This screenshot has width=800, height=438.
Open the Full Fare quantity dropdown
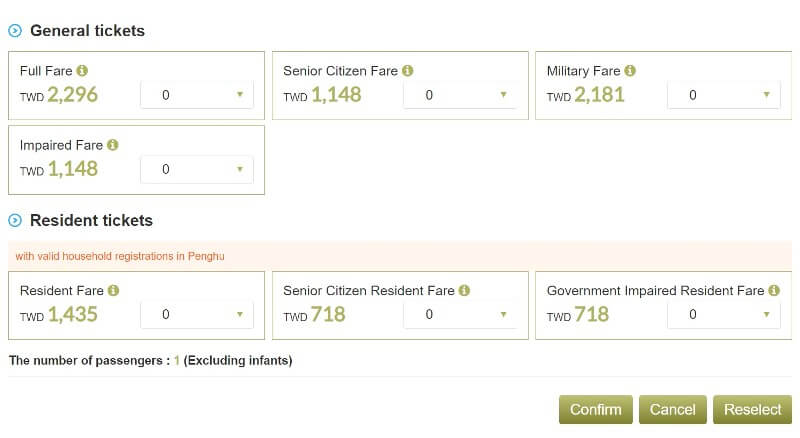(x=197, y=94)
